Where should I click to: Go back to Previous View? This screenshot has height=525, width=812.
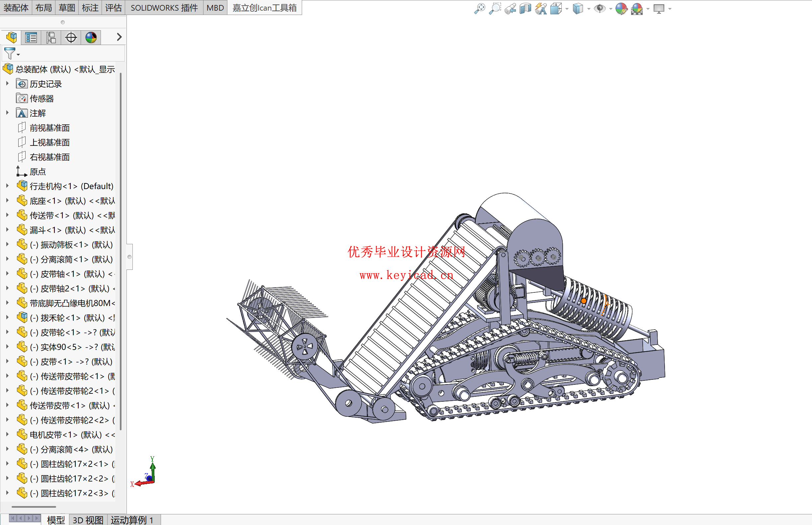[x=510, y=9]
